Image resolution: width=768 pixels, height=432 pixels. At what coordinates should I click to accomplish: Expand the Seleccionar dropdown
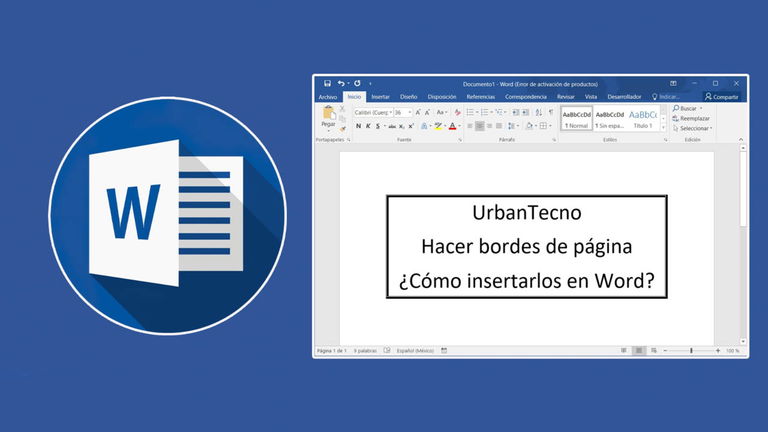coord(693,128)
